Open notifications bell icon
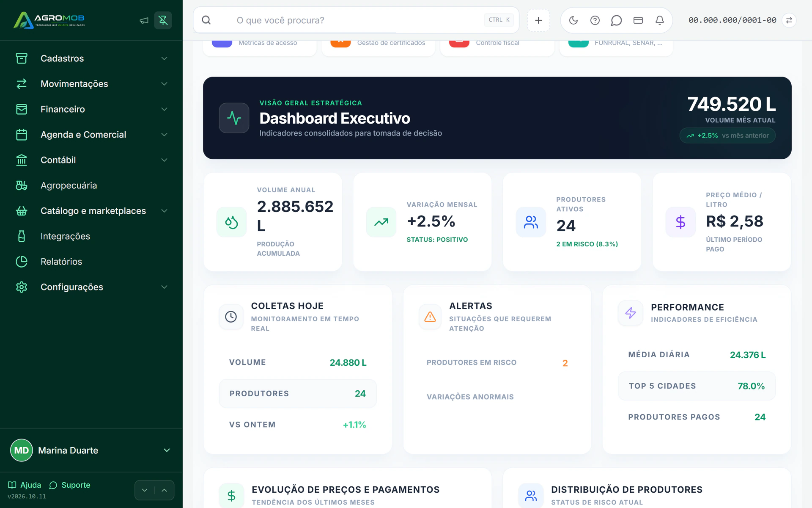 [x=660, y=20]
